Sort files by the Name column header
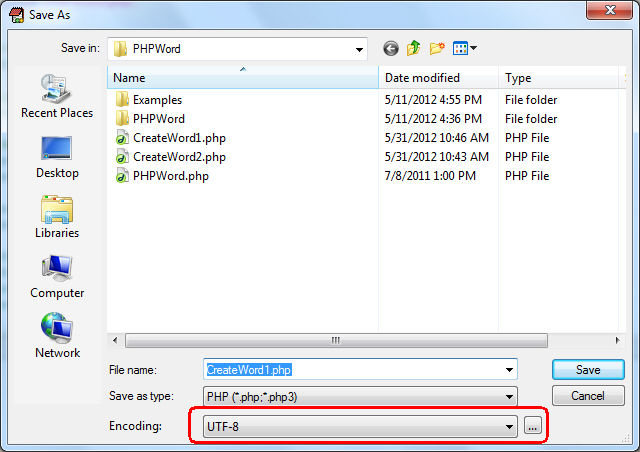The height and width of the screenshot is (452, 640). click(x=243, y=78)
